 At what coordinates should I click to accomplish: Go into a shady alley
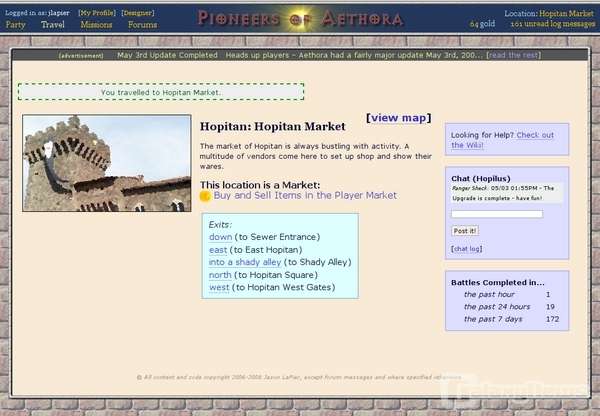coord(245,263)
